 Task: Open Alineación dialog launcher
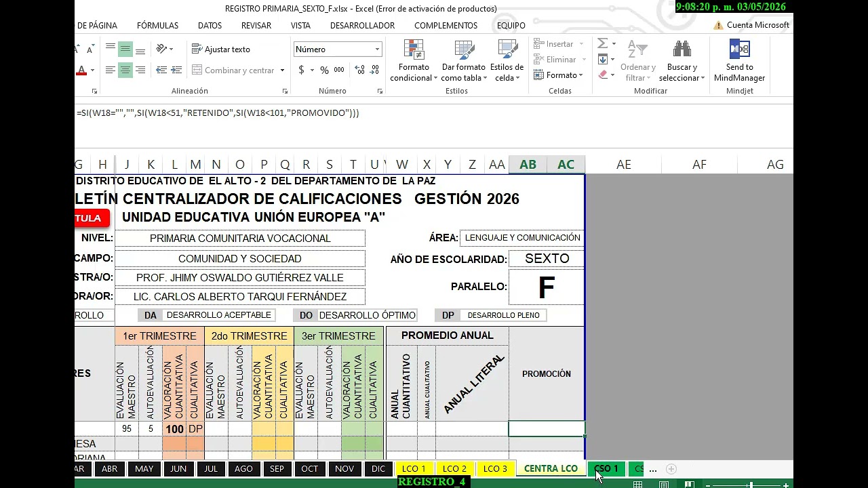[285, 91]
